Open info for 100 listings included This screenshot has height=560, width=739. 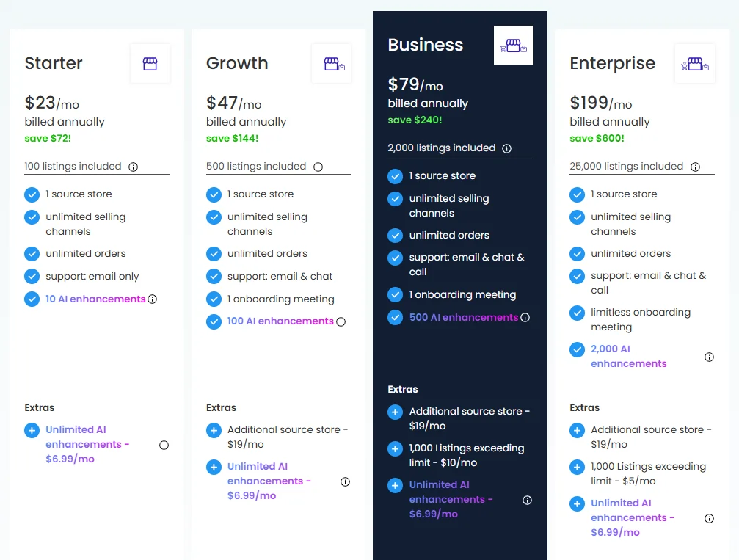pos(133,167)
